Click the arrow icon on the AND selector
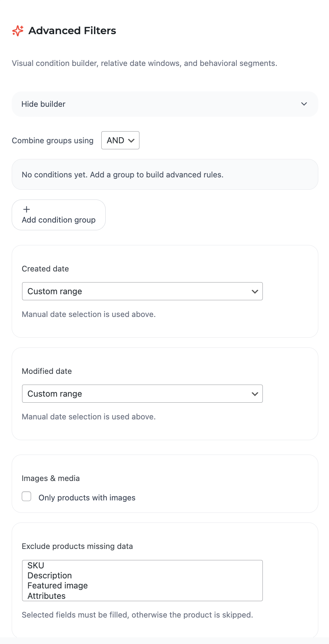The width and height of the screenshot is (329, 644). [131, 141]
